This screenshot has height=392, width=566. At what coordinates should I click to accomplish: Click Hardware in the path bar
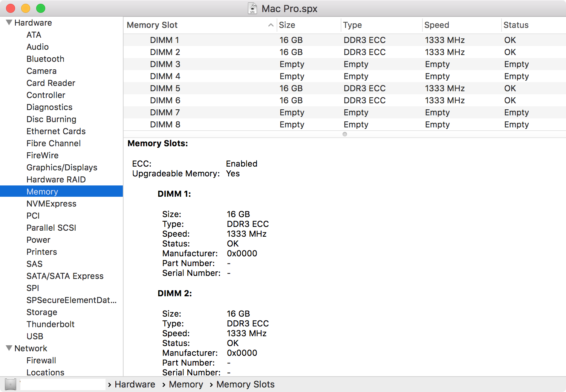pyautogui.click(x=135, y=384)
